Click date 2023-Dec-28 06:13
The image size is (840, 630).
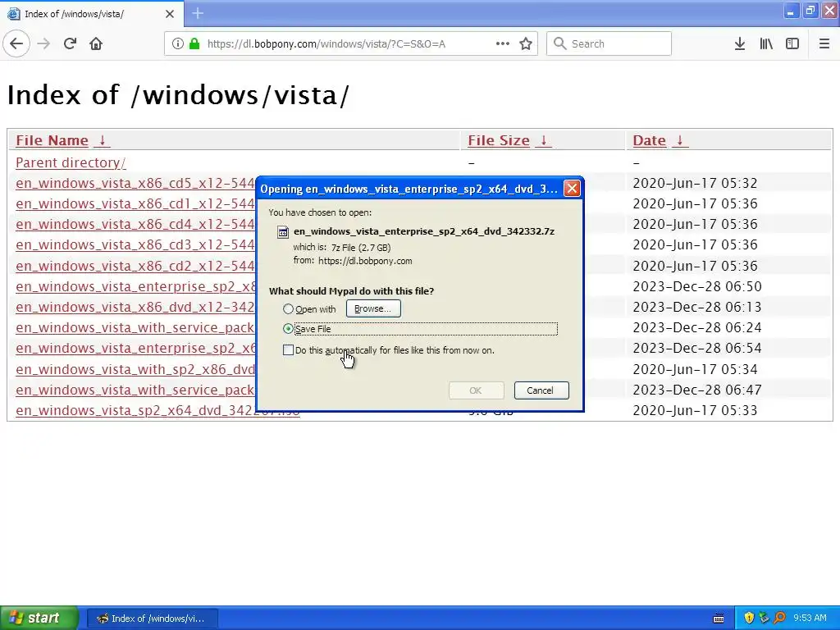click(697, 307)
